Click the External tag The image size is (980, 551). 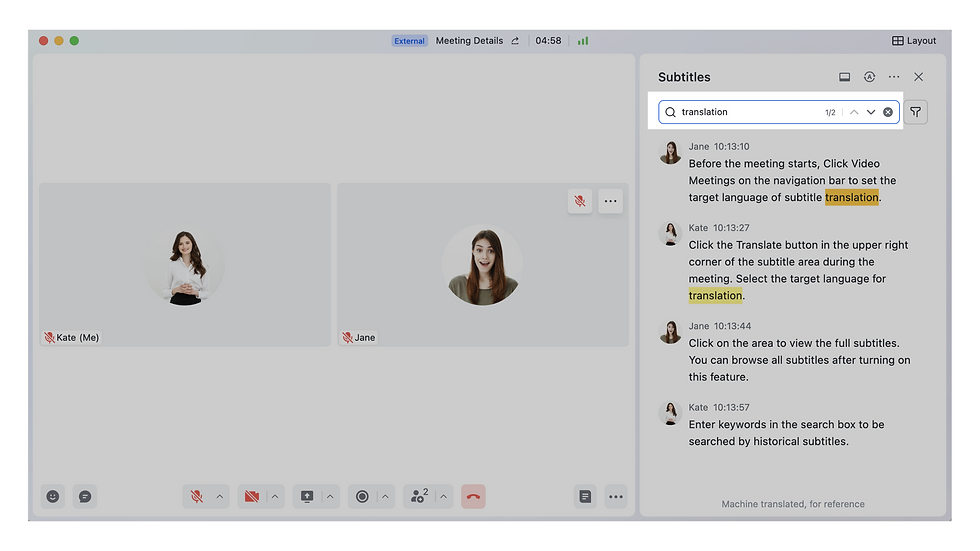pos(409,41)
